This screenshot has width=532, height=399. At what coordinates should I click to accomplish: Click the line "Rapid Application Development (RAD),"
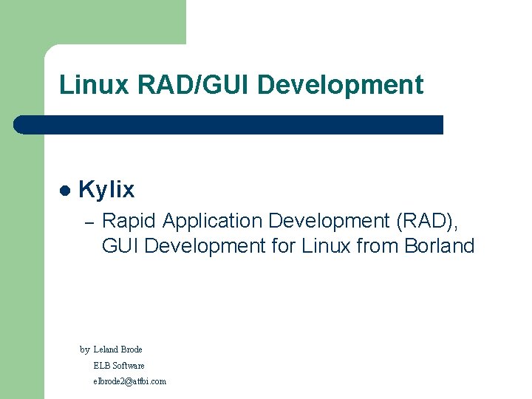click(280, 221)
